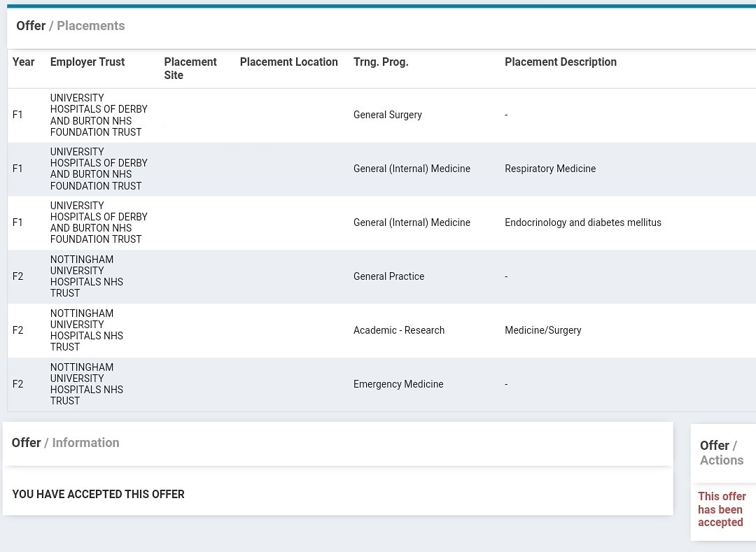The height and width of the screenshot is (552, 756).
Task: Click the F2 year cell for Emergency Medicine
Action: tap(17, 384)
